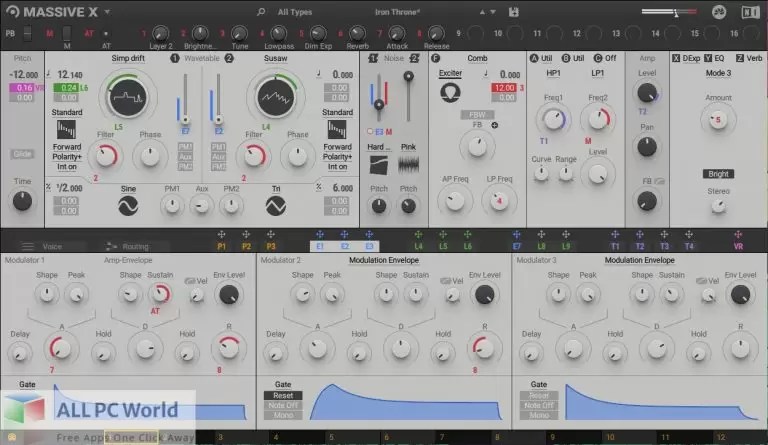Open the Comb filter type menu
Image resolution: width=768 pixels, height=445 pixels.
pyautogui.click(x=477, y=58)
